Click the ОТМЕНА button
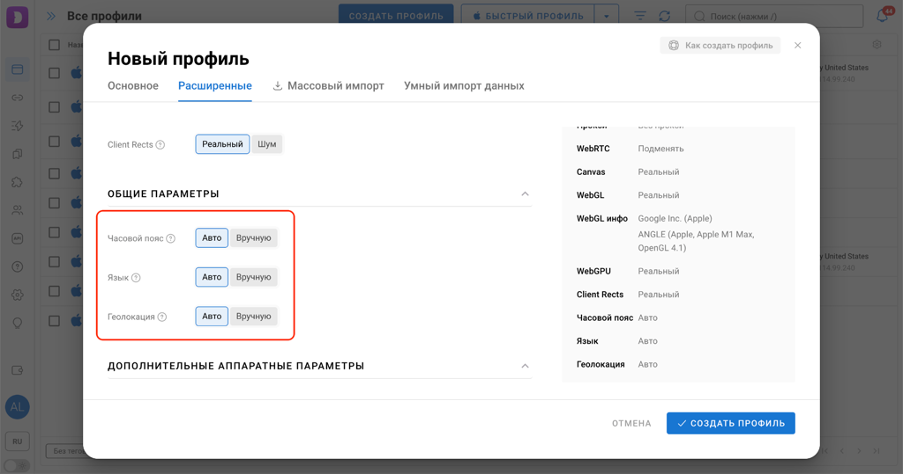The width and height of the screenshot is (904, 474). (x=631, y=423)
